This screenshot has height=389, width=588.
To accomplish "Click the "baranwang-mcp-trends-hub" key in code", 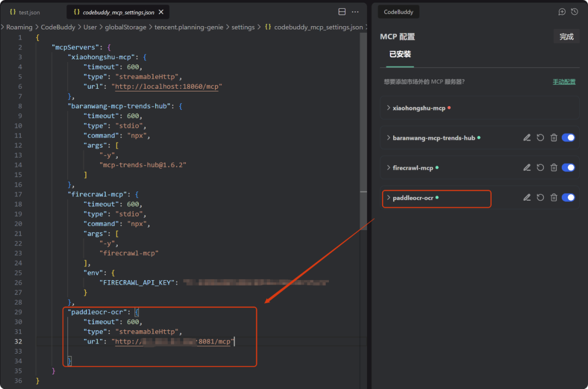I will (x=119, y=106).
